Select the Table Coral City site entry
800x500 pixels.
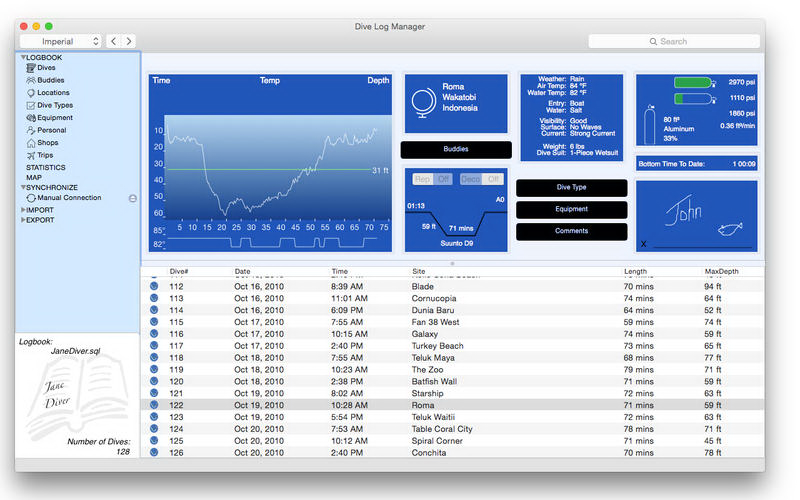click(x=442, y=429)
